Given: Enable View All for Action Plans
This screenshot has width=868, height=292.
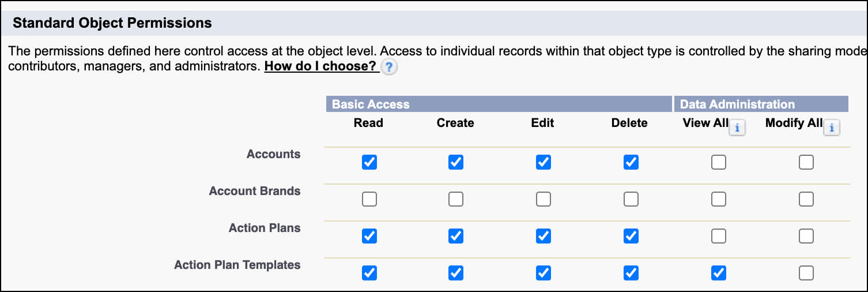Looking at the screenshot, I should pos(719,236).
